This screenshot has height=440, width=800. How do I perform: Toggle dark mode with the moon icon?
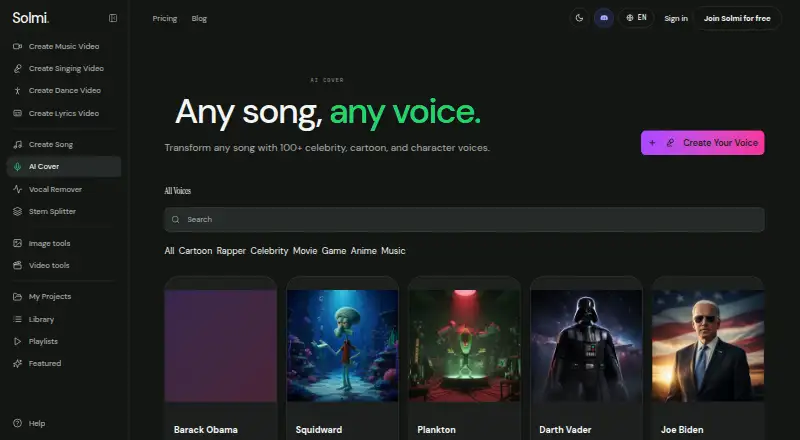click(x=579, y=18)
